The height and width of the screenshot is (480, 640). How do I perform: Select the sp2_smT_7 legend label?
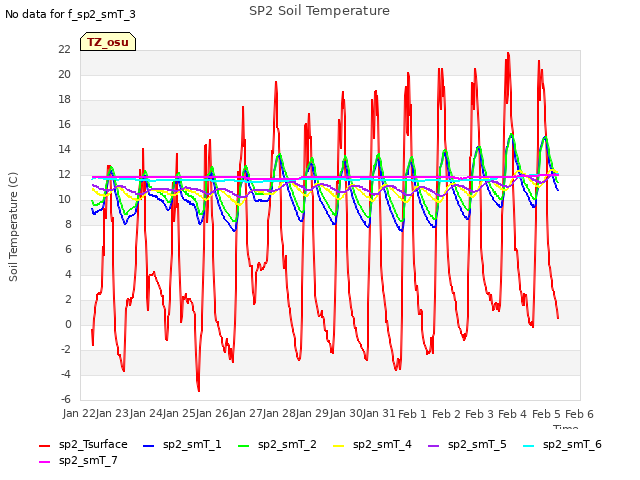point(88,460)
